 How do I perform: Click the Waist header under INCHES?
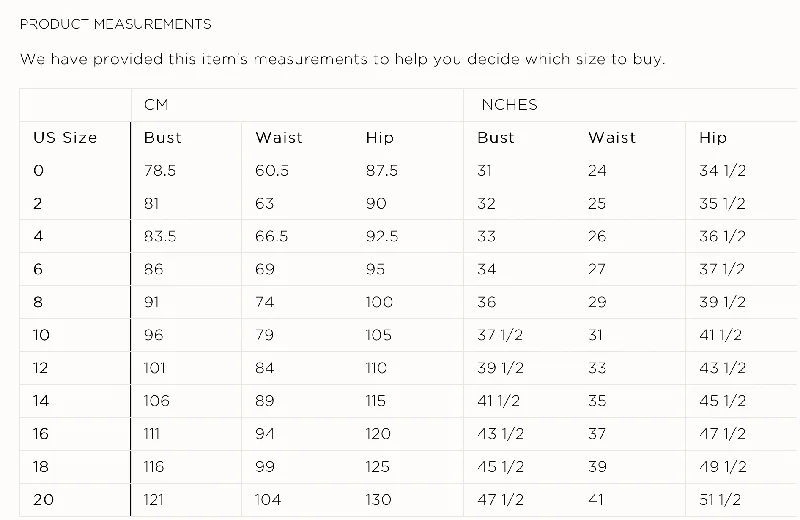pos(612,138)
